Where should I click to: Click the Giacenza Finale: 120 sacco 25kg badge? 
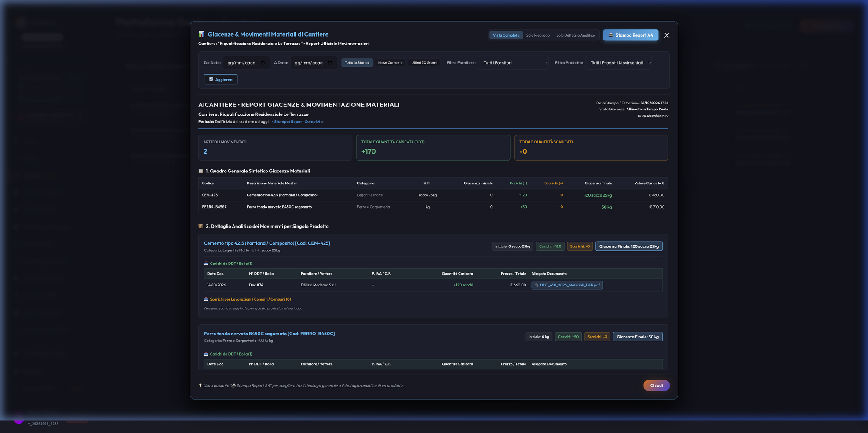click(x=629, y=246)
